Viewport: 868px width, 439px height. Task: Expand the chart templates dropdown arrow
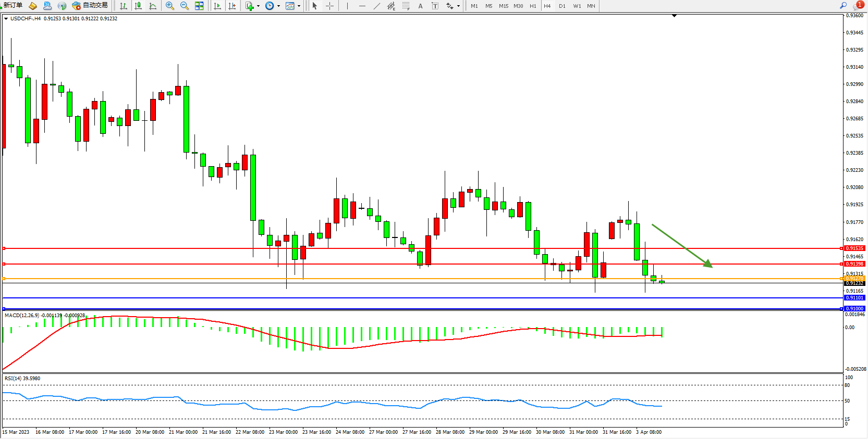coord(299,6)
